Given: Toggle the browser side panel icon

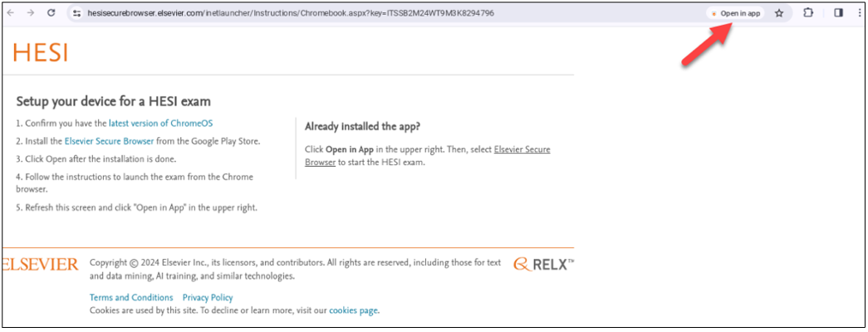Looking at the screenshot, I should [x=838, y=13].
